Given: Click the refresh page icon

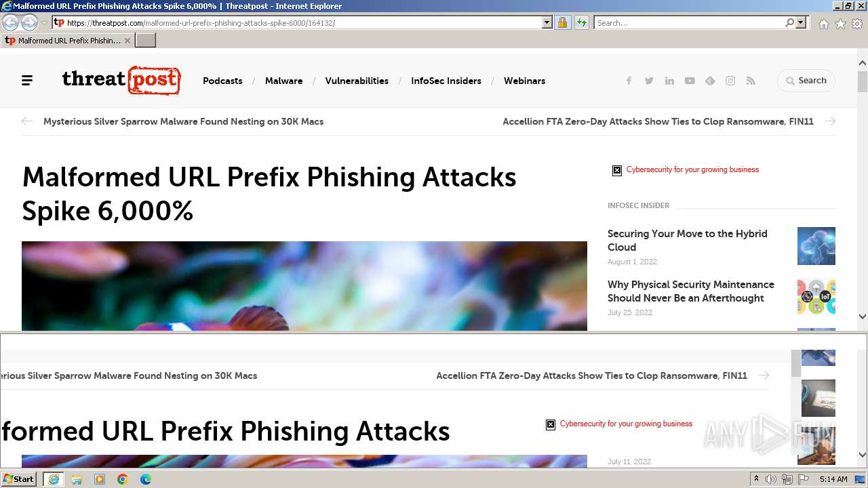Looking at the screenshot, I should [x=581, y=22].
